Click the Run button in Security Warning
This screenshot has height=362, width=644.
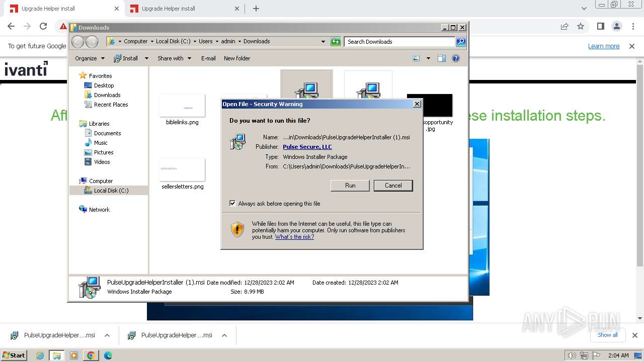click(x=350, y=186)
